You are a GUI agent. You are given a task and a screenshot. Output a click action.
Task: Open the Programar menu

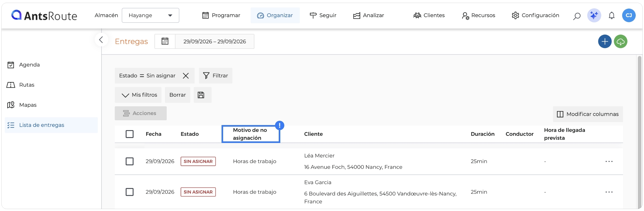pos(221,15)
